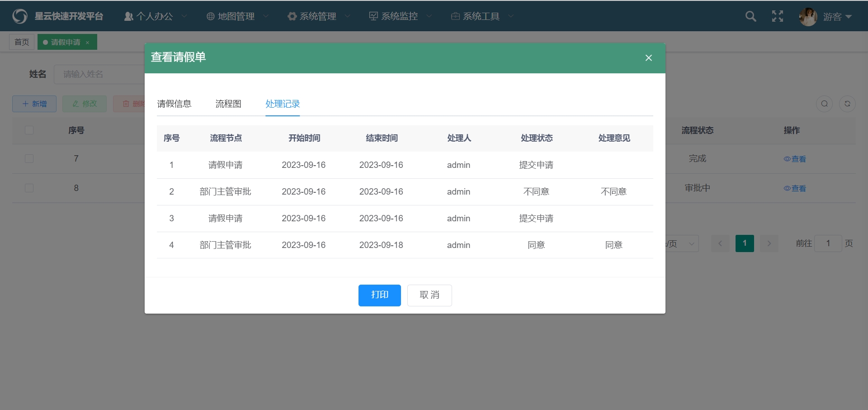868x410 pixels.
Task: Click the round refresh icon button
Action: 847,104
